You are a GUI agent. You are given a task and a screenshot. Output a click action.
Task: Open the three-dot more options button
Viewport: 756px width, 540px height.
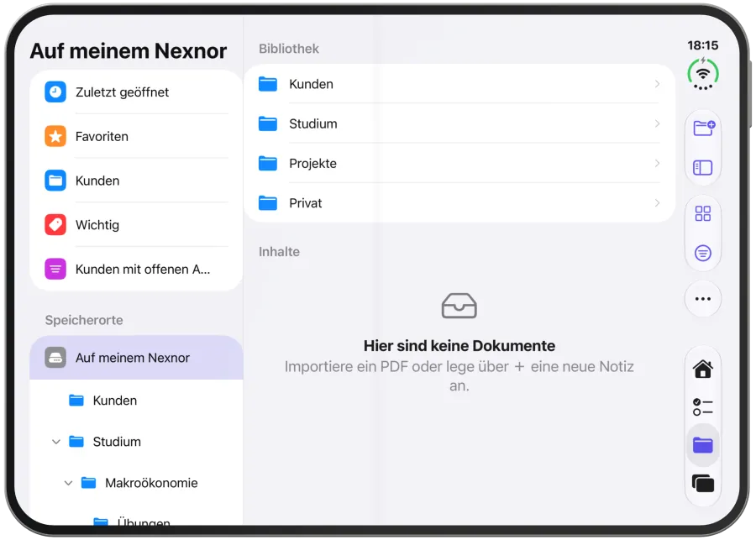(702, 299)
